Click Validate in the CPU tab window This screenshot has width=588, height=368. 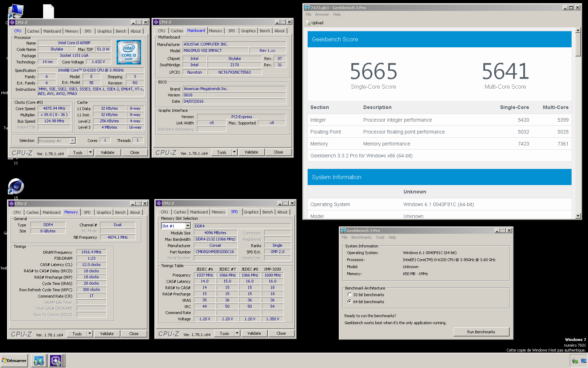tap(107, 152)
